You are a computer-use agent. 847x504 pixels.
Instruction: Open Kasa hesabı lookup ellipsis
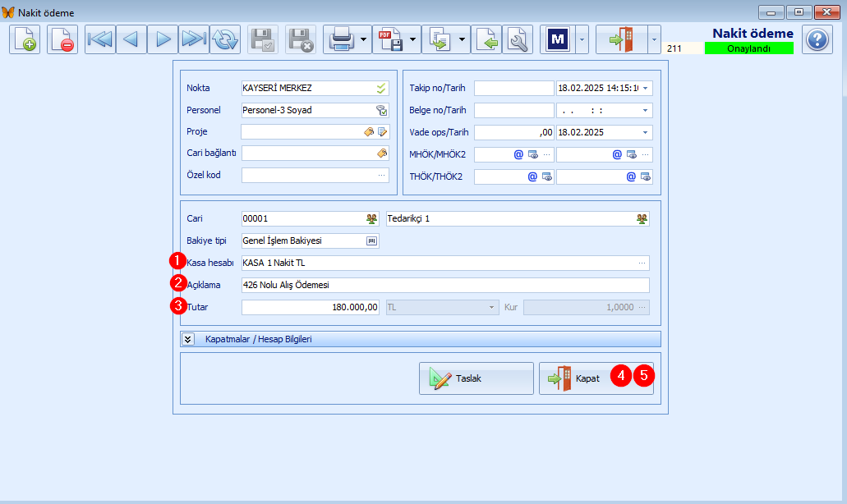pyautogui.click(x=642, y=263)
